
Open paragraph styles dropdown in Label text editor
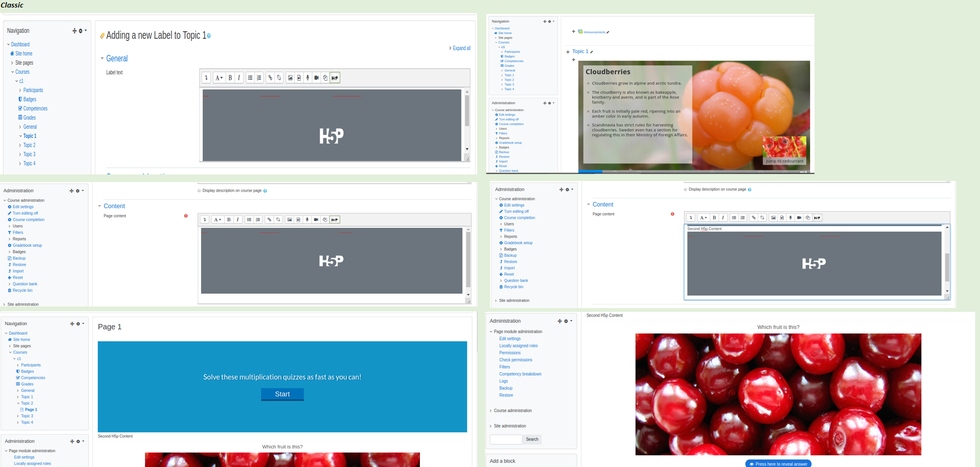pos(218,78)
